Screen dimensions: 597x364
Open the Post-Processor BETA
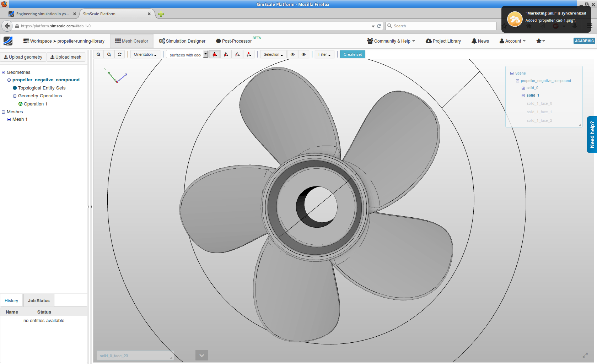pos(234,40)
